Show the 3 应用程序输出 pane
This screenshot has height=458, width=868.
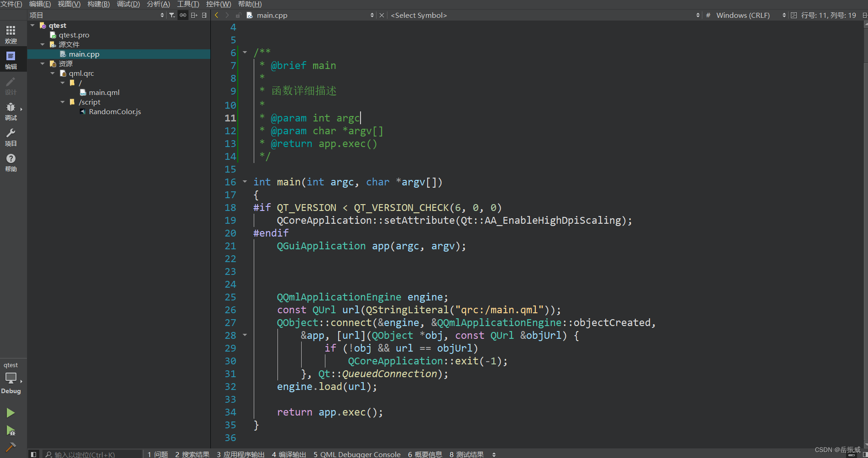coord(241,454)
